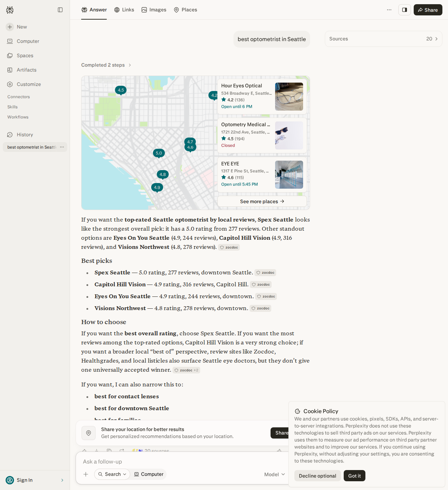Expand the Sources panel with 20 sources
The width and height of the screenshot is (448, 490).
pos(384,39)
